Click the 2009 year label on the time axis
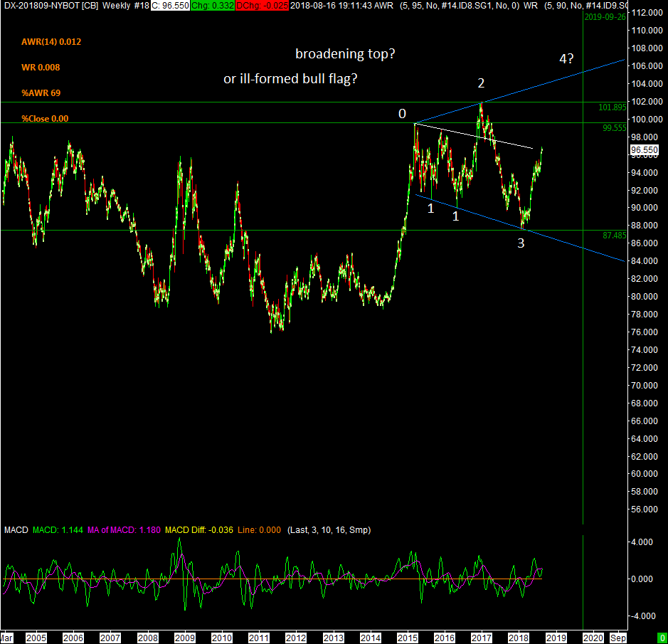This screenshot has width=668, height=644. pyautogui.click(x=185, y=638)
